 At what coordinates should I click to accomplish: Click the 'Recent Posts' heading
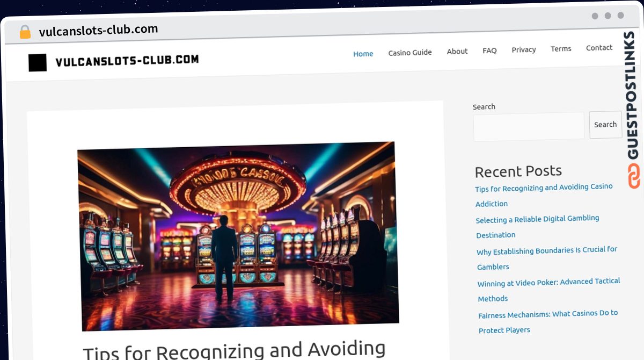(x=518, y=171)
